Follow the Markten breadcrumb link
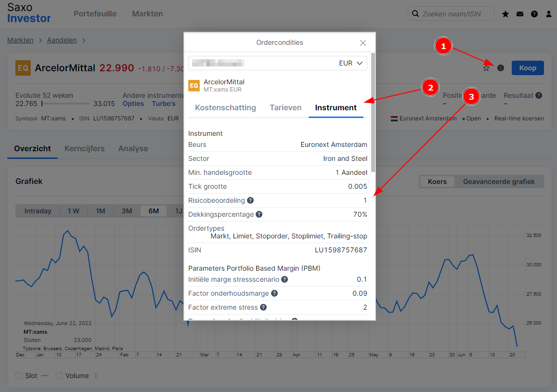557x392 pixels. point(20,40)
